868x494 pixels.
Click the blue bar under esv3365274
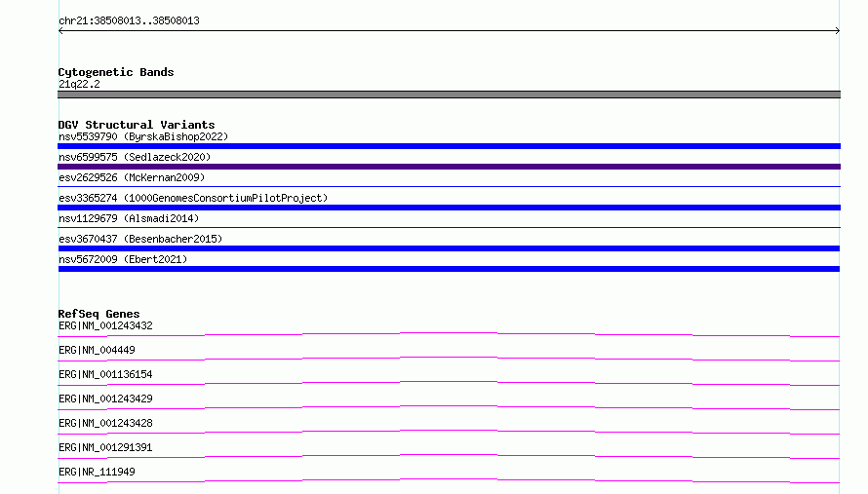[x=449, y=208]
